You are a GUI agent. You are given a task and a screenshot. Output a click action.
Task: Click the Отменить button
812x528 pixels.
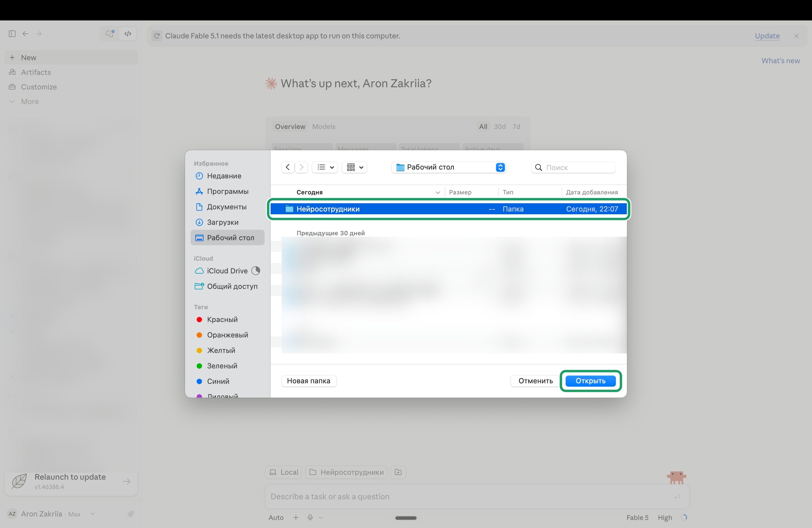pos(535,381)
